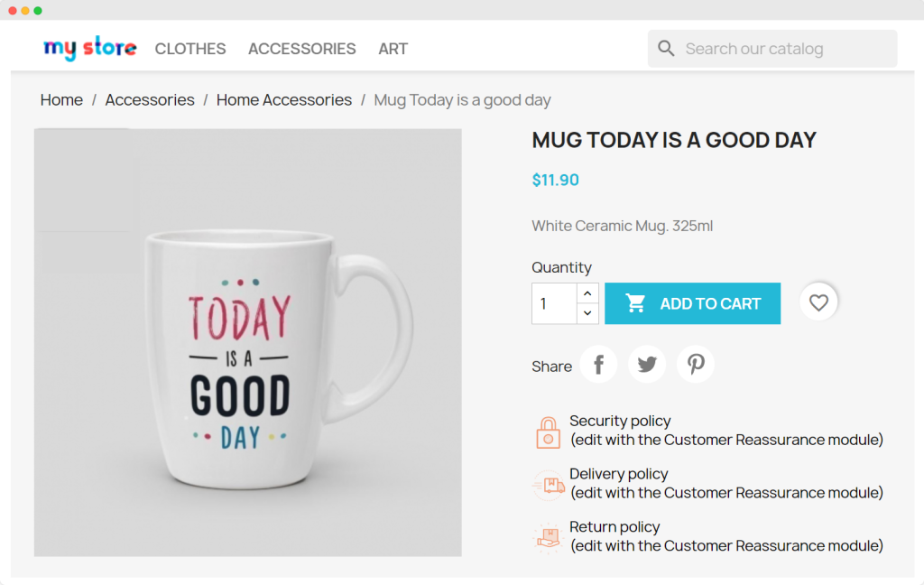The image size is (924, 585).
Task: Share the product on Twitter
Action: point(647,365)
